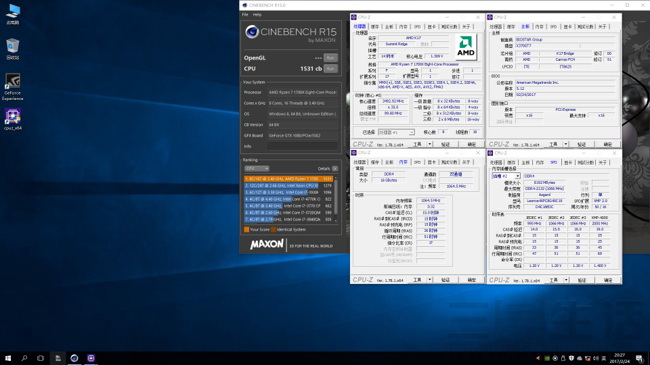Screen dimensions: 650x365
Task: Run the CPU benchmark
Action: click(x=330, y=68)
